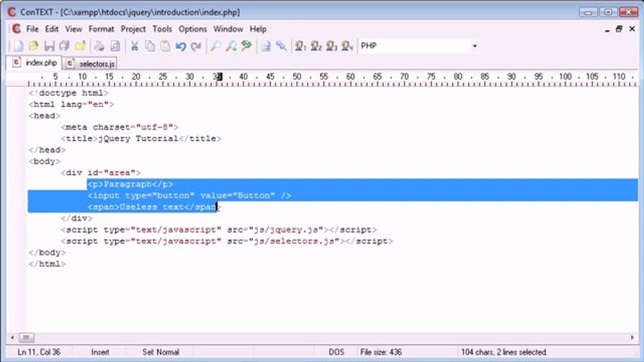Screen dimensions: 644x362
Task: Click the 'Useless text' span line
Action: coord(154,207)
